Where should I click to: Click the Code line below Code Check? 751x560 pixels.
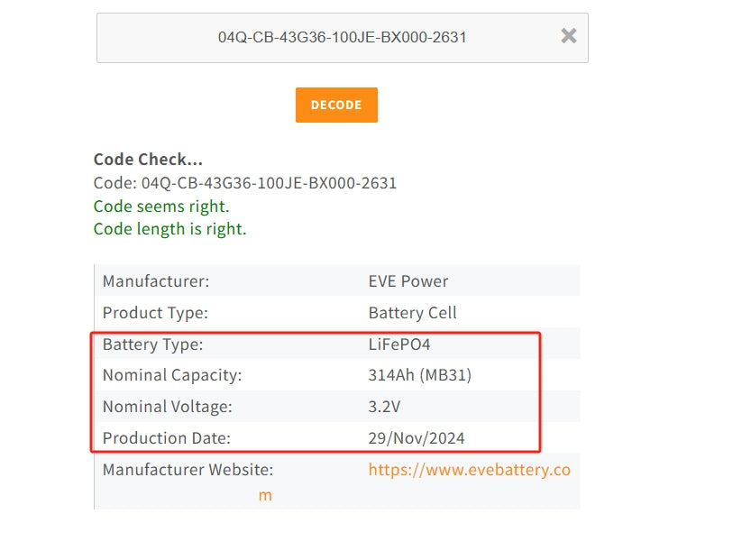coord(244,183)
